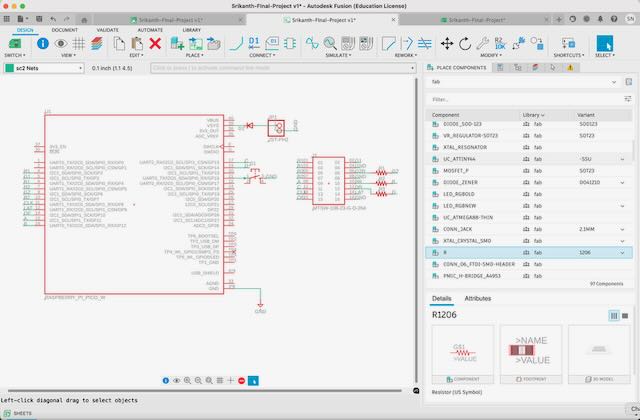Click the Switch to board icon
Image resolution: width=640 pixels, height=420 pixels.
coord(16,43)
